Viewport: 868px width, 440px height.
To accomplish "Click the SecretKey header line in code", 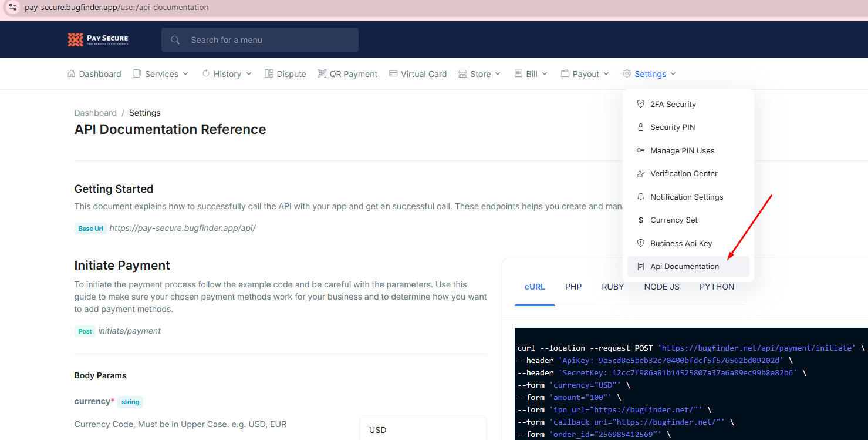I will [x=662, y=372].
